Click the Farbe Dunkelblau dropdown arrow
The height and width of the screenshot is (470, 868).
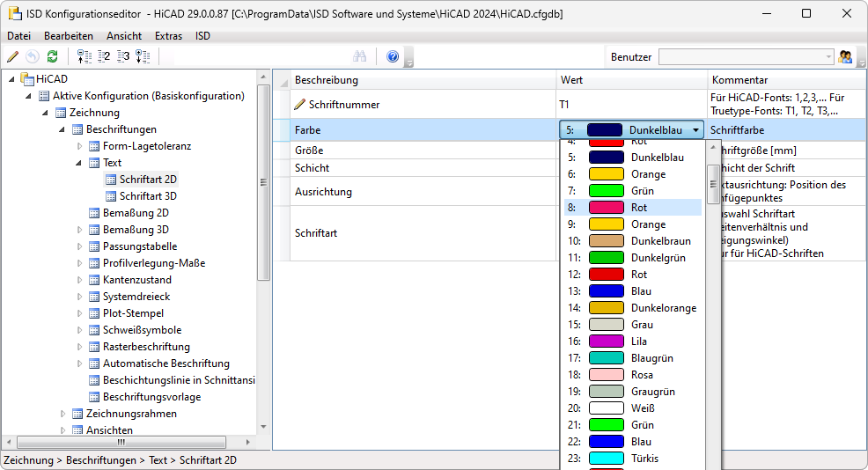695,130
